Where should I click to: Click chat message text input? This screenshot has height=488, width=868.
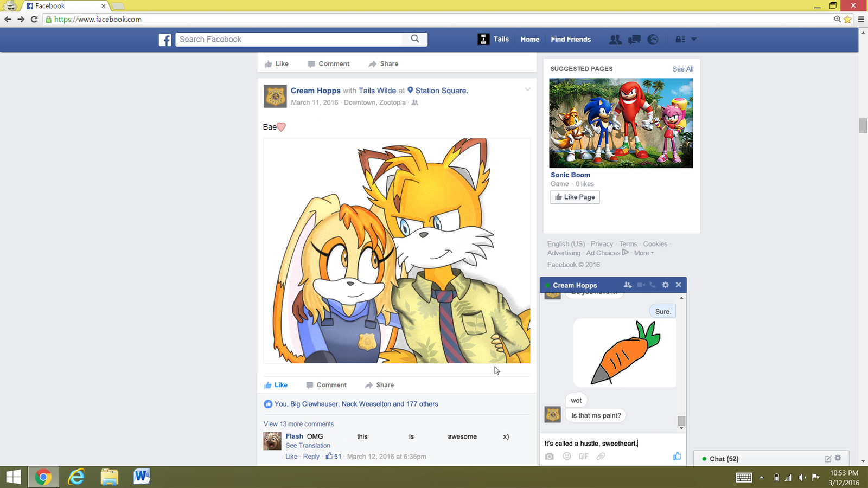pyautogui.click(x=613, y=444)
